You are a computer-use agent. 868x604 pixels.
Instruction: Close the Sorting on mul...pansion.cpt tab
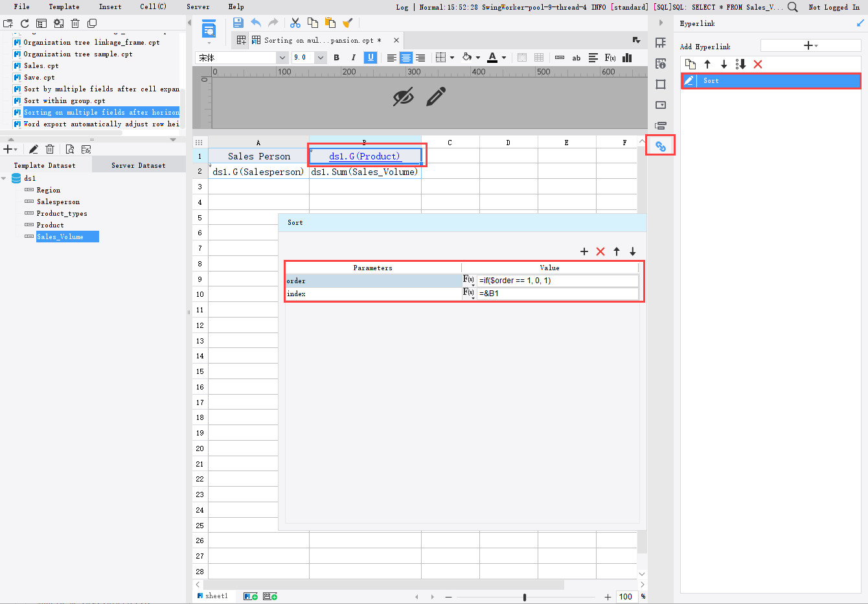click(396, 40)
